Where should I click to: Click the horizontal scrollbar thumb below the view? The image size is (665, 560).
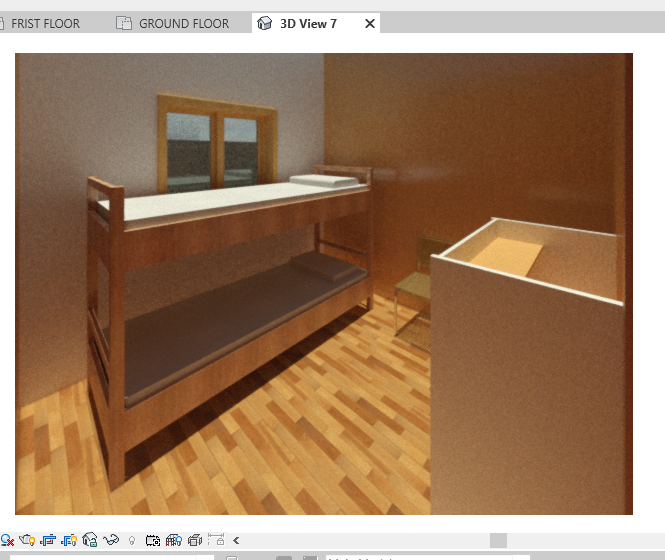(x=498, y=540)
